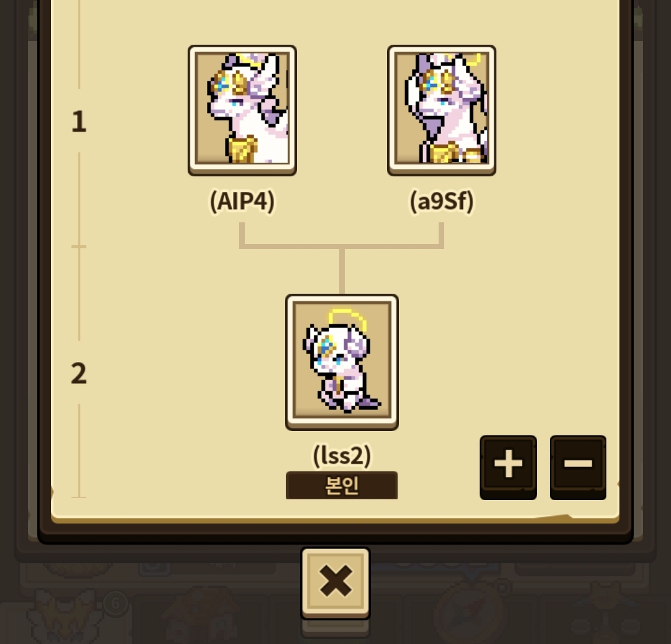Click the number 6 badge beside winged dragon
Viewport: 671px width, 644px height.
(x=116, y=604)
